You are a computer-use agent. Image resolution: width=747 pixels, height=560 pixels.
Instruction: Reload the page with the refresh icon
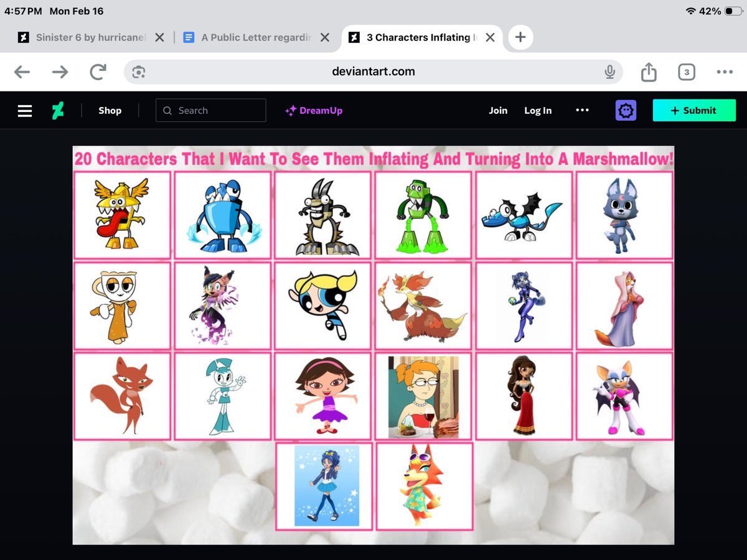(x=98, y=72)
